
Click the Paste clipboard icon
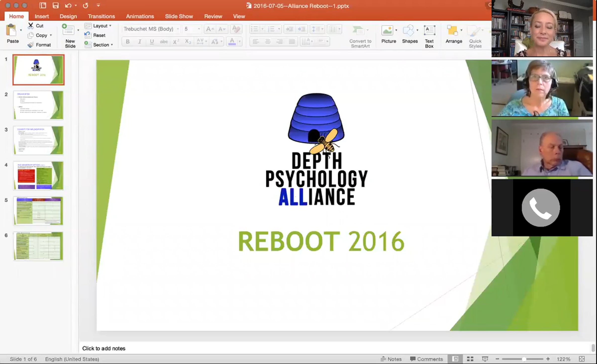coord(11,31)
